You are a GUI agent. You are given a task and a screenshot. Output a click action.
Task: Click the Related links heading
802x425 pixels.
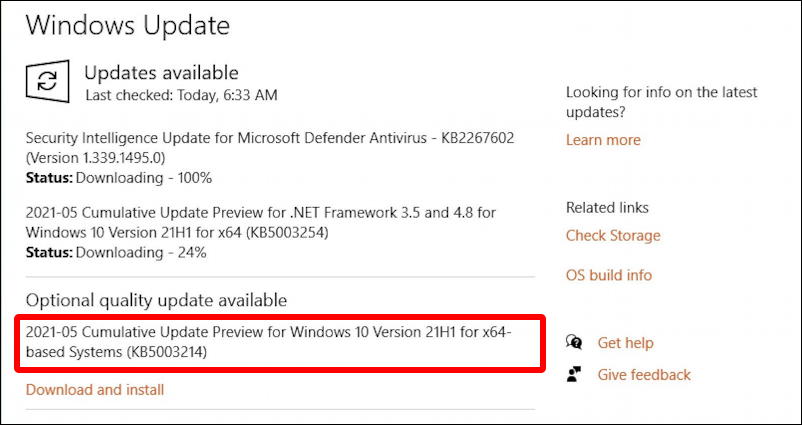(x=607, y=208)
